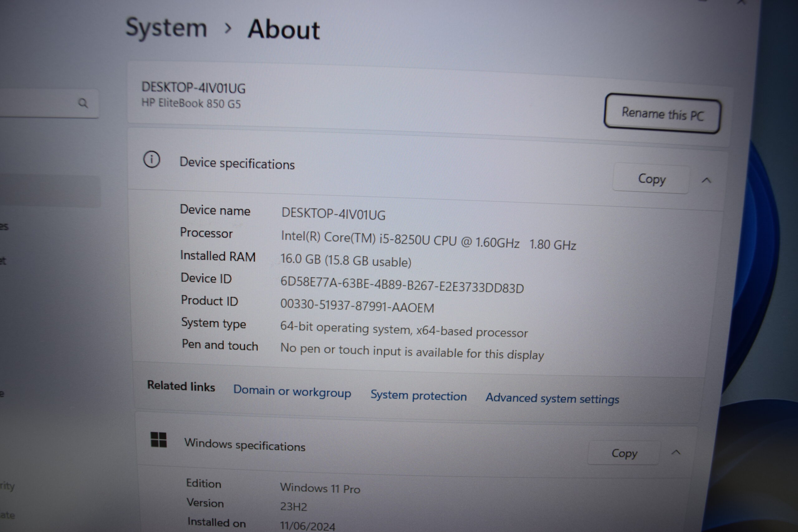Viewport: 798px width, 532px height.
Task: Click the Device specifications header text
Action: pyautogui.click(x=237, y=163)
